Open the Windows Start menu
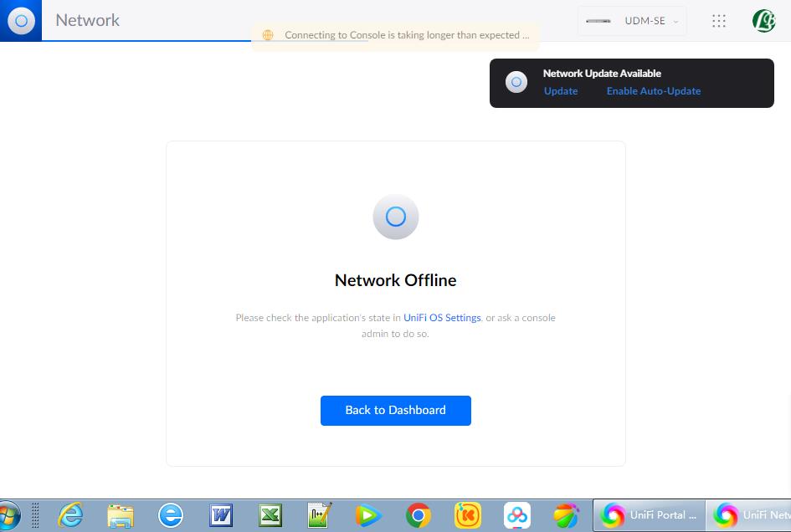Image resolution: width=791 pixels, height=532 pixels. pos(9,516)
